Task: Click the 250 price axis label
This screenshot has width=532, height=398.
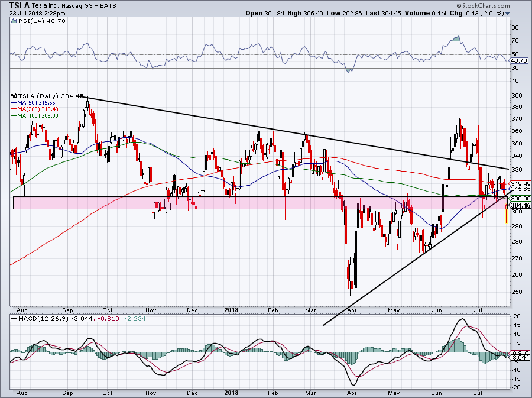Action: click(517, 292)
